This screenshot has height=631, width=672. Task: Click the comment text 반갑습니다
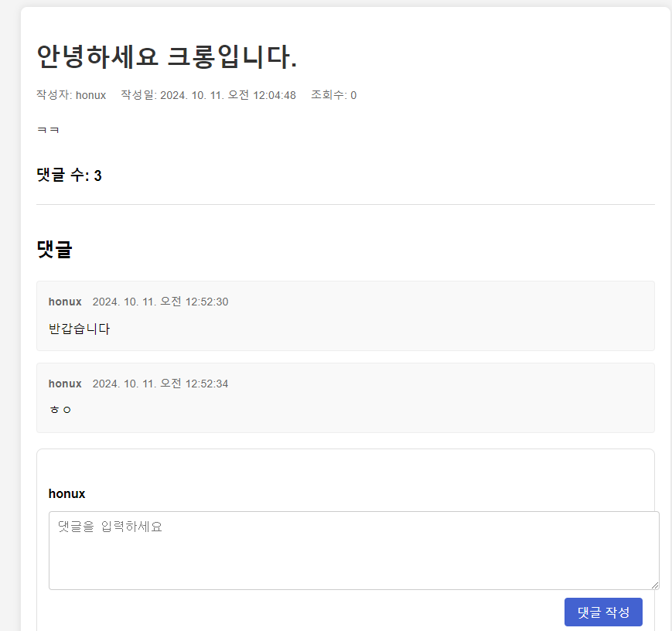(80, 329)
